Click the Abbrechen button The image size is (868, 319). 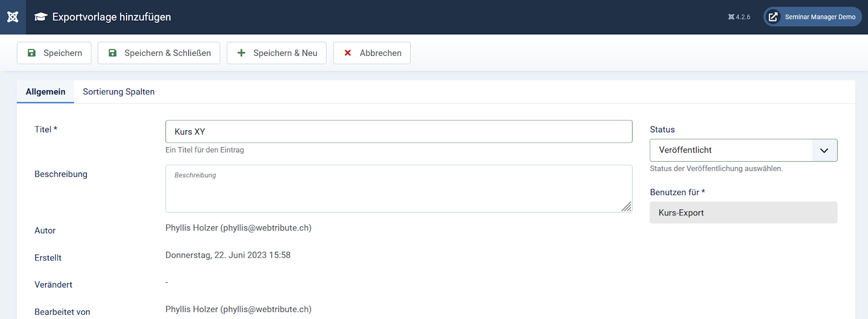[372, 53]
